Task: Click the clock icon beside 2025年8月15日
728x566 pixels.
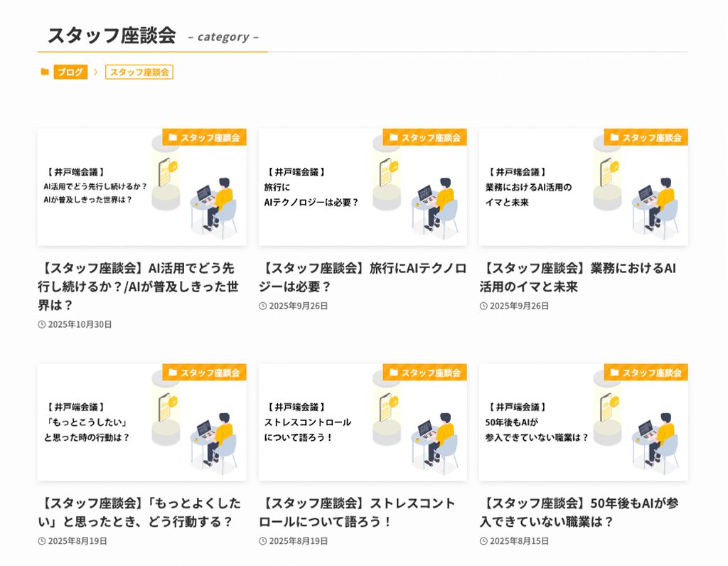Action: [x=483, y=541]
